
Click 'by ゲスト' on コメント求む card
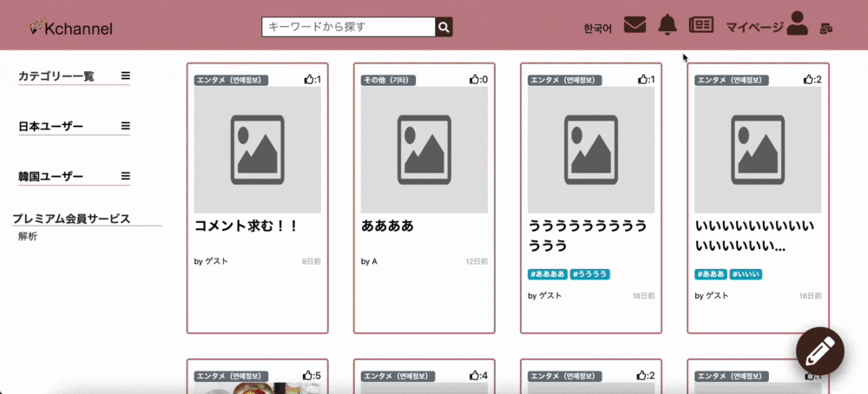tap(211, 261)
